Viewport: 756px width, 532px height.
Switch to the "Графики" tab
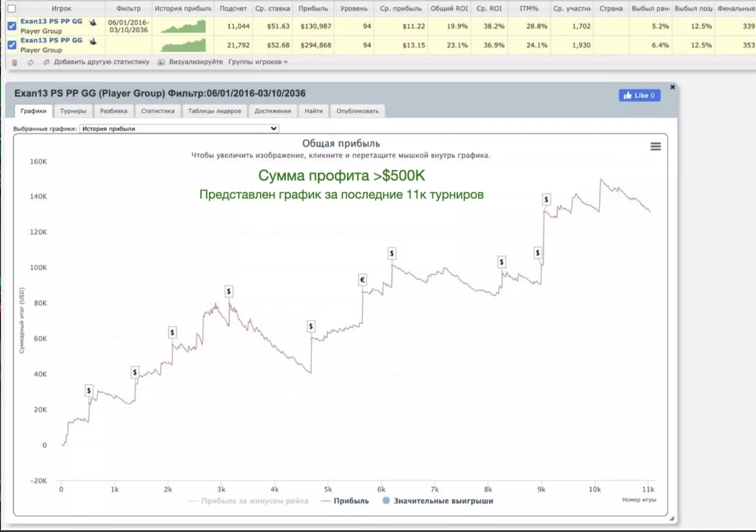pyautogui.click(x=33, y=111)
